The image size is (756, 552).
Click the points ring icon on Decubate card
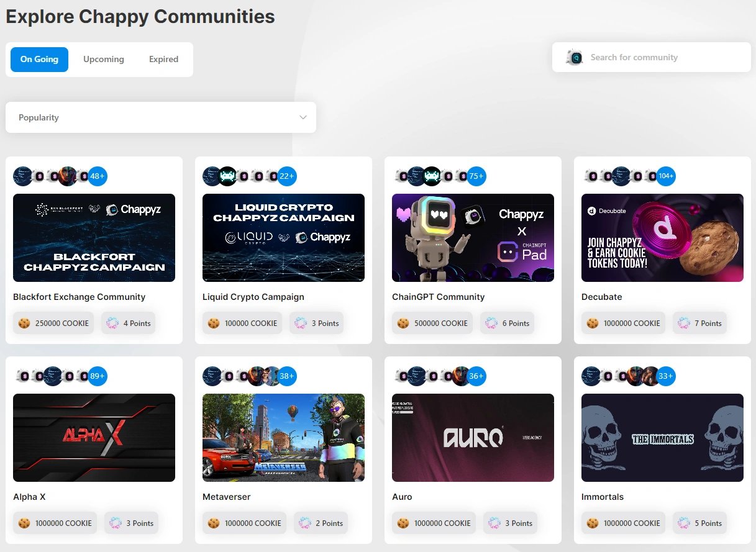coord(684,323)
